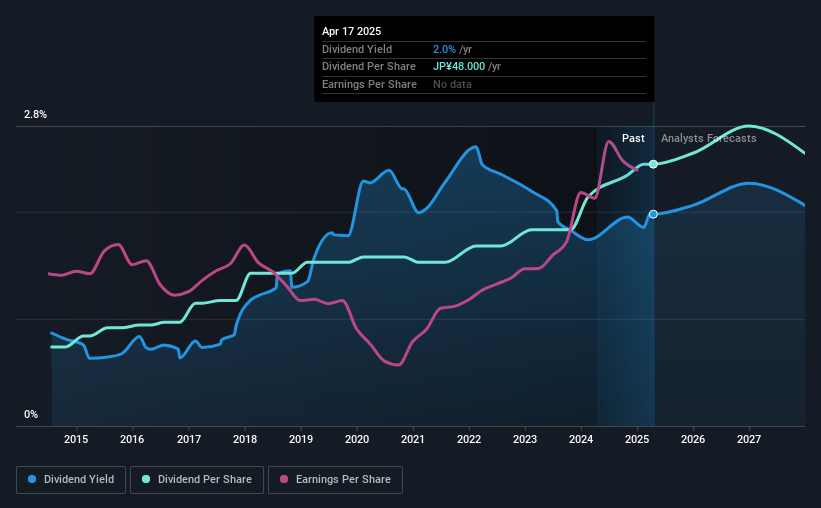Click the Analysts Forecasts label
The height and width of the screenshot is (508, 821).
[x=708, y=138]
